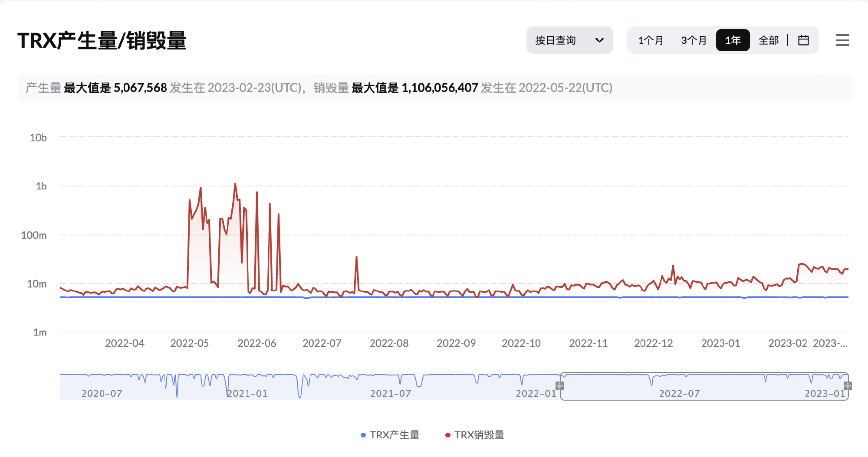868x457 pixels.
Task: Select the 1个月 time range
Action: point(651,40)
